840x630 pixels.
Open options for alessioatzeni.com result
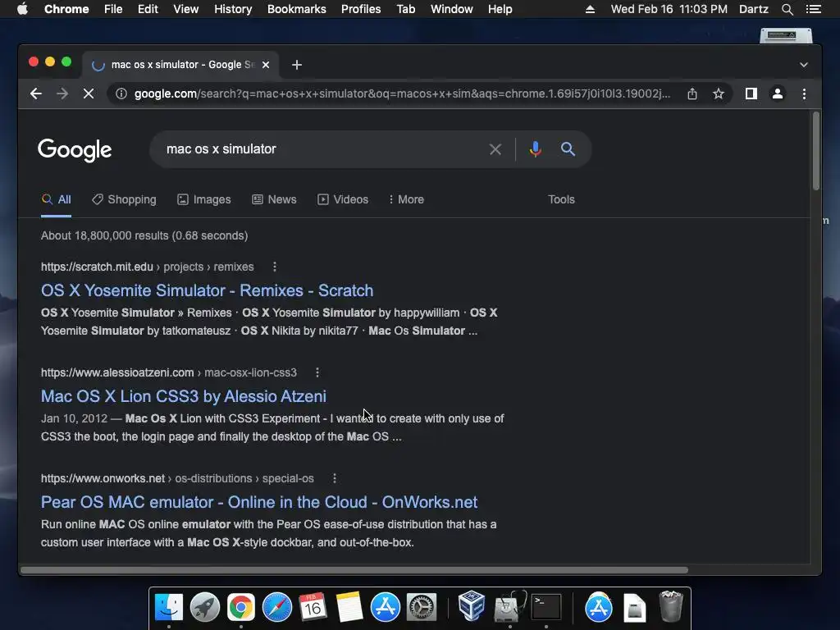coord(317,372)
